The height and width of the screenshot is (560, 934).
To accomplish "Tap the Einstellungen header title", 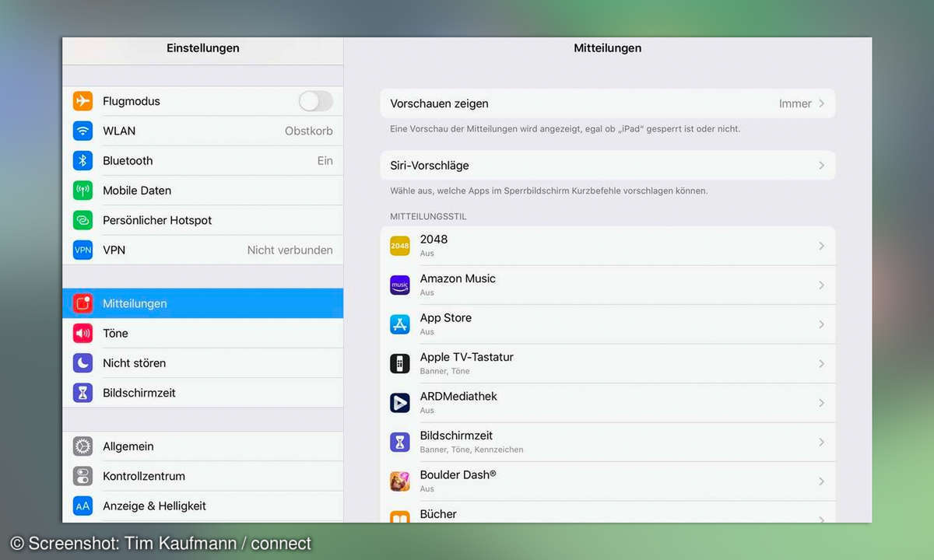I will tap(203, 48).
